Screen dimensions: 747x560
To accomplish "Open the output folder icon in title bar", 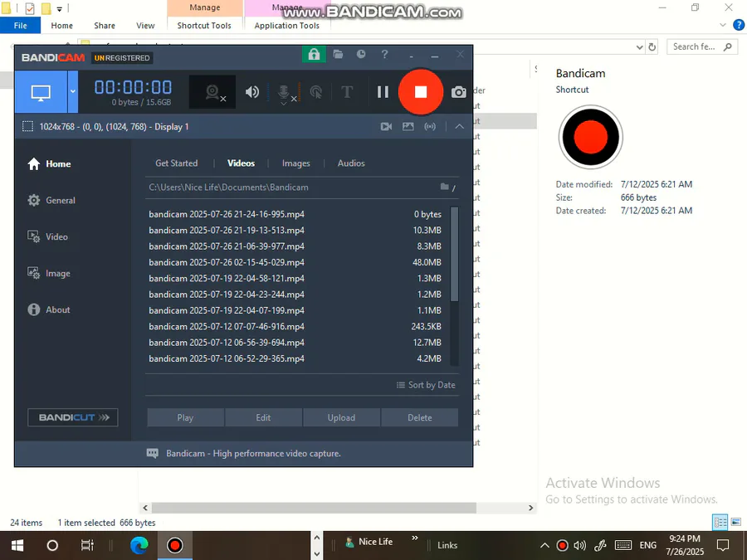I will (x=339, y=54).
